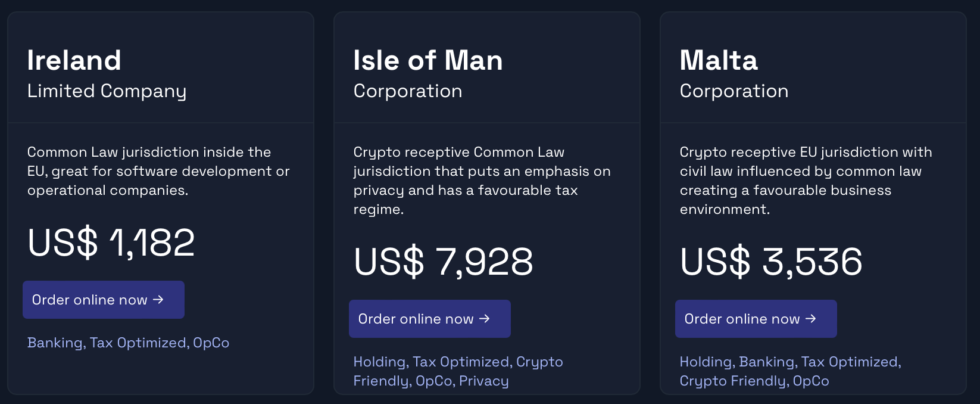Click the Order online now button under Isle of Man
Viewport: 980px width, 404px height.
coord(429,319)
